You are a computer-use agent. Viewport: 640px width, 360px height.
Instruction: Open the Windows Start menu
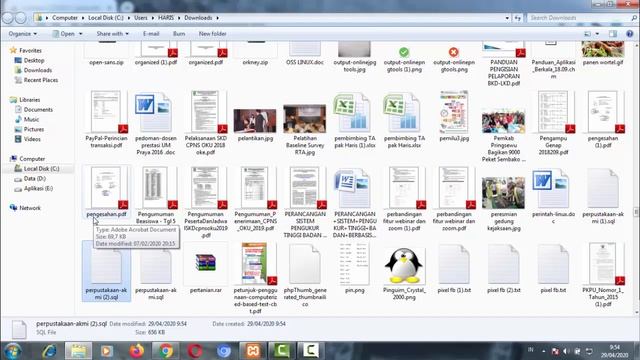12,351
